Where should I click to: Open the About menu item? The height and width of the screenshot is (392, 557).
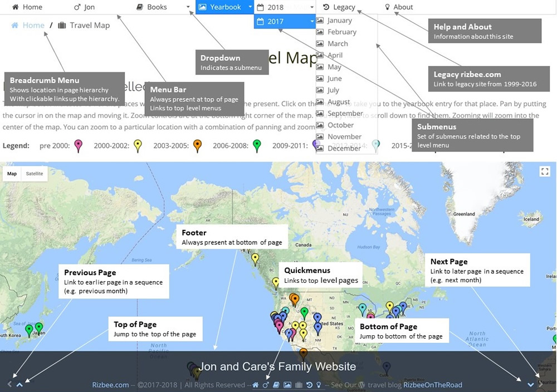click(x=399, y=7)
